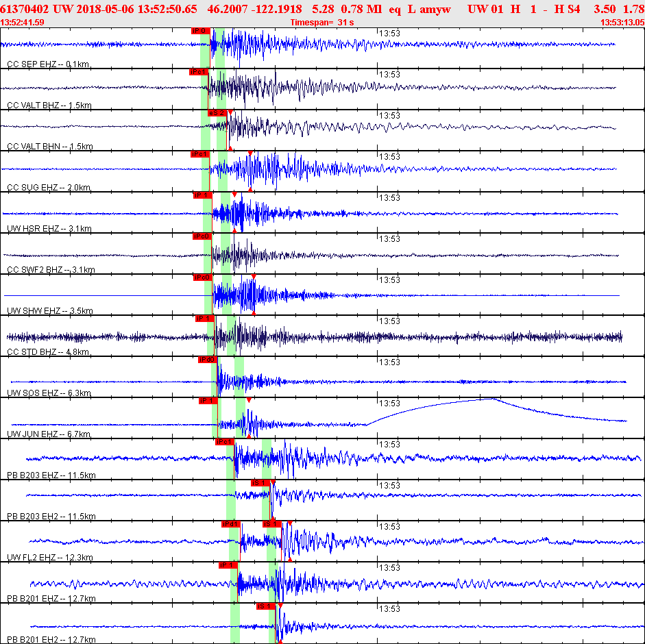This screenshot has width=645, height=644.
Task: Click the iPc1 pick flag on SUG EHZ
Action: click(199, 154)
